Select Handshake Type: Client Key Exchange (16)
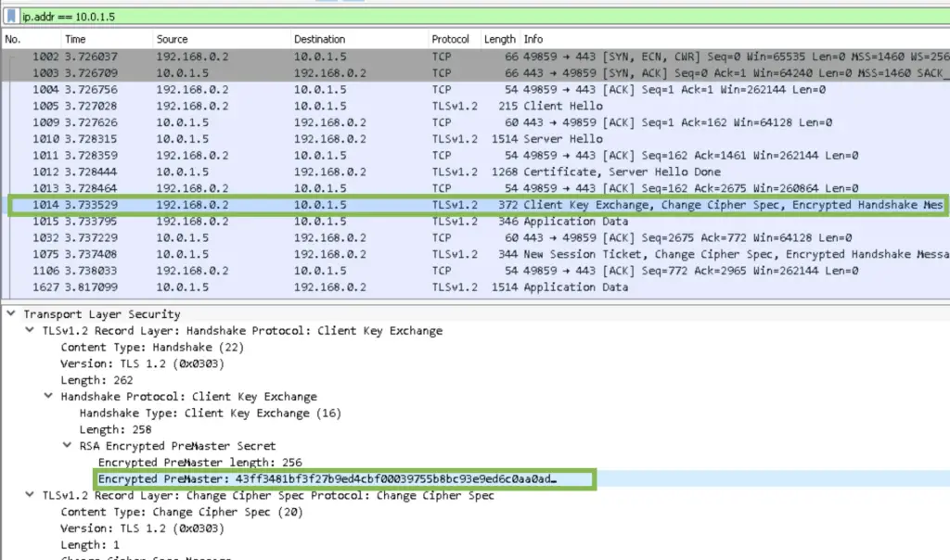Viewport: 950px width, 560px height. point(211,413)
